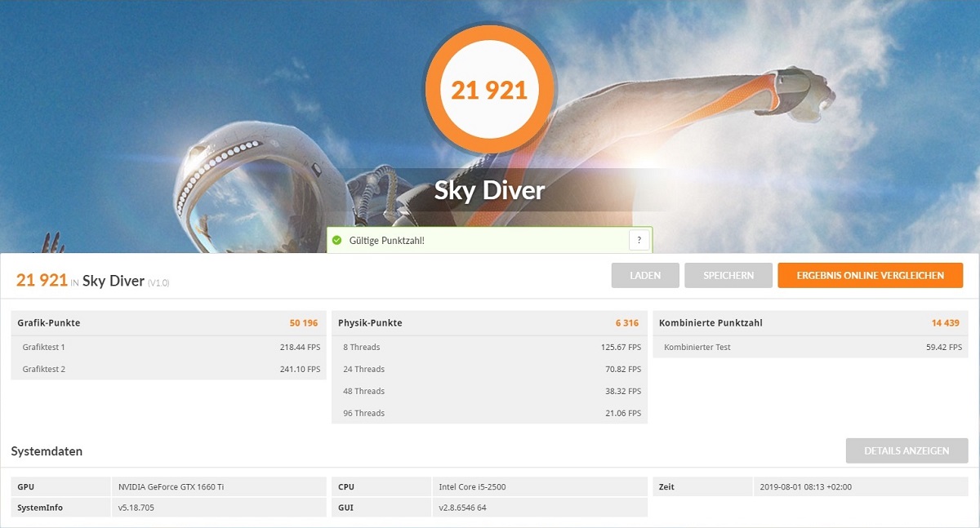This screenshot has height=528, width=980.
Task: Select the 70.82 FPS value
Action: point(623,369)
